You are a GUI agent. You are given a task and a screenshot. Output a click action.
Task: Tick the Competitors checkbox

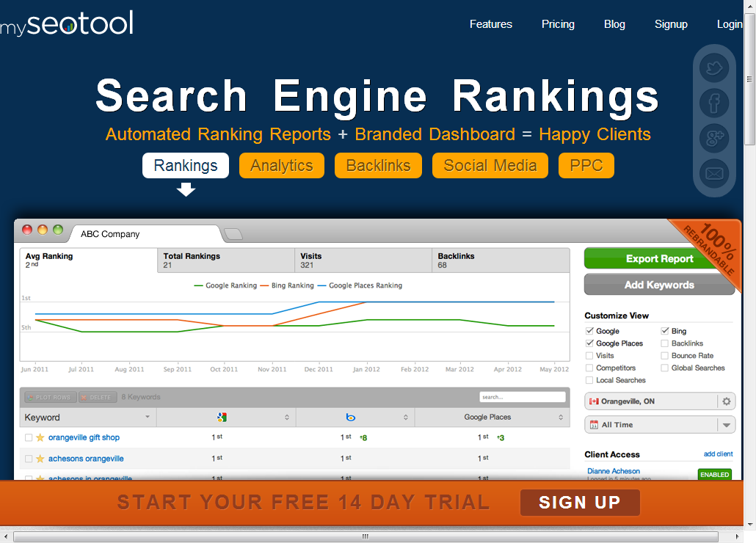click(x=589, y=368)
